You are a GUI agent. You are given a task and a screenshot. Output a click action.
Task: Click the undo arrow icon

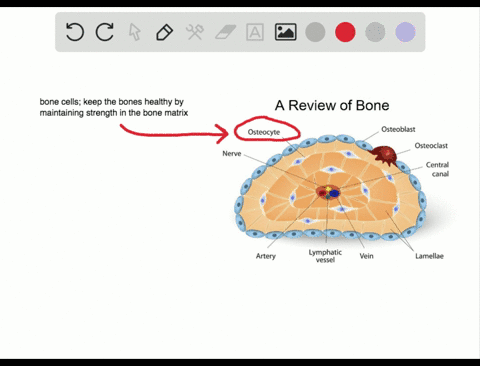coord(74,32)
